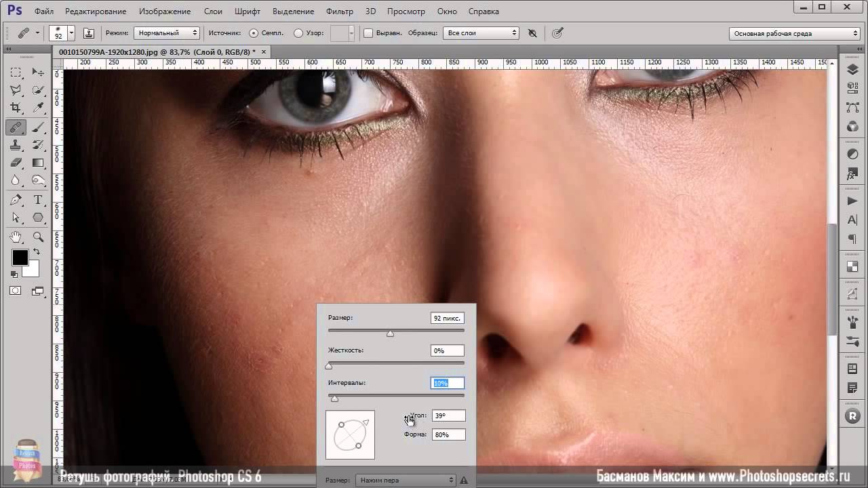Click the black foreground color swatch
Screen dimensions: 868x488
[20, 258]
